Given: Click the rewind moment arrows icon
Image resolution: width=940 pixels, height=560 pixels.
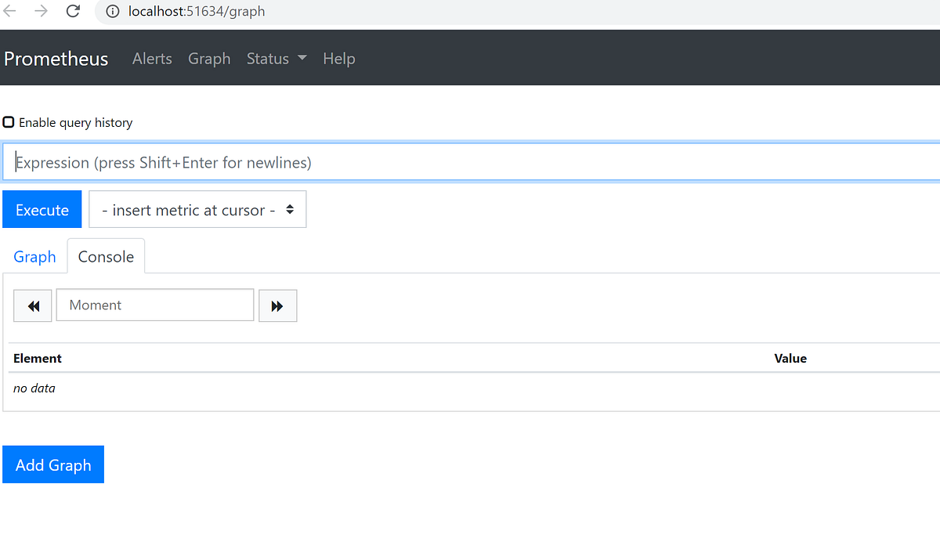Looking at the screenshot, I should 32,305.
